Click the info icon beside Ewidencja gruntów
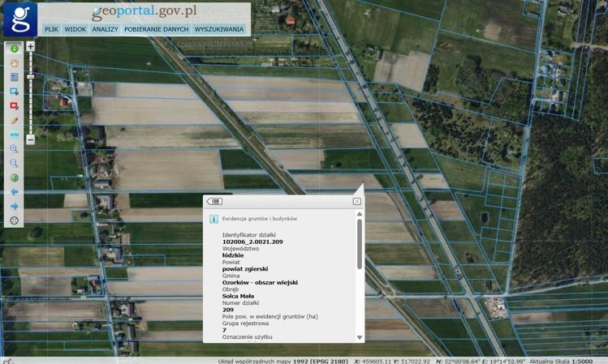The image size is (608, 364). click(x=213, y=219)
